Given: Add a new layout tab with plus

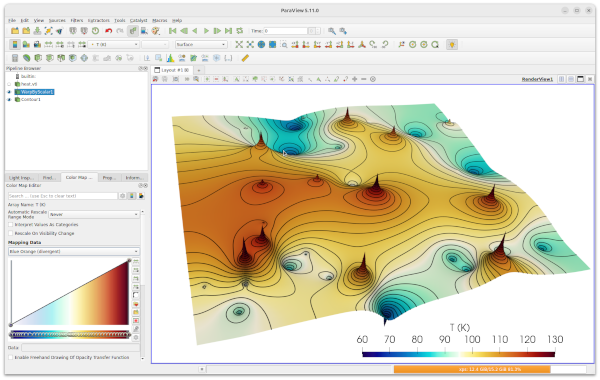Looking at the screenshot, I should pos(199,70).
